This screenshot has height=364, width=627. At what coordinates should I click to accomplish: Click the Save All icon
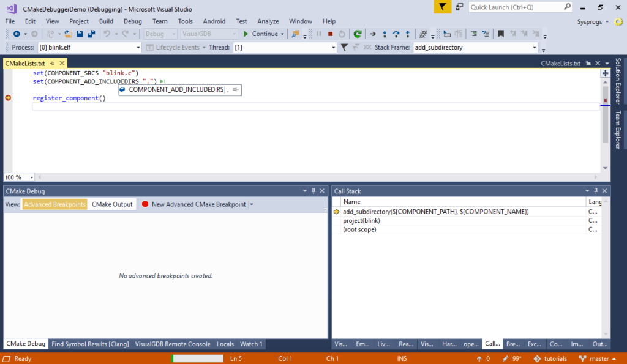91,34
